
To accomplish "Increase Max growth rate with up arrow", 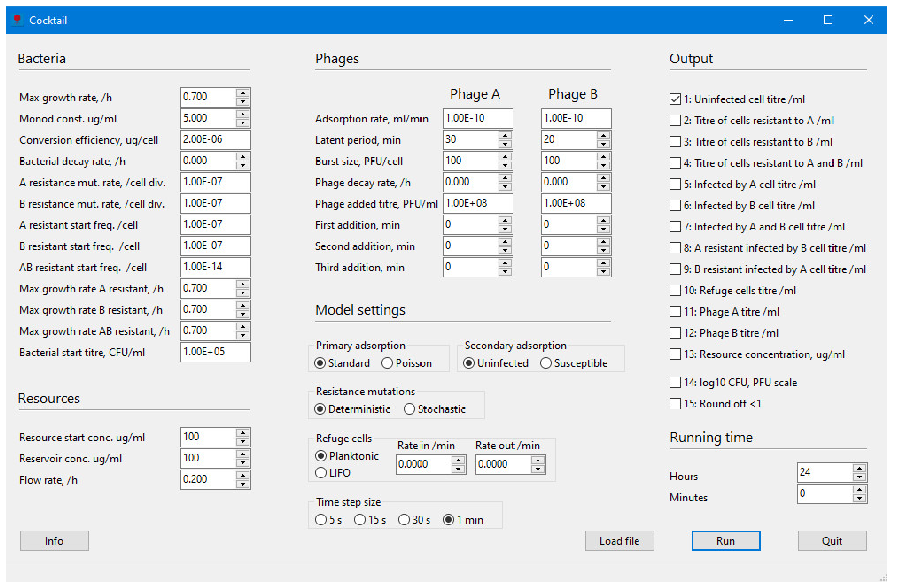I will (243, 93).
